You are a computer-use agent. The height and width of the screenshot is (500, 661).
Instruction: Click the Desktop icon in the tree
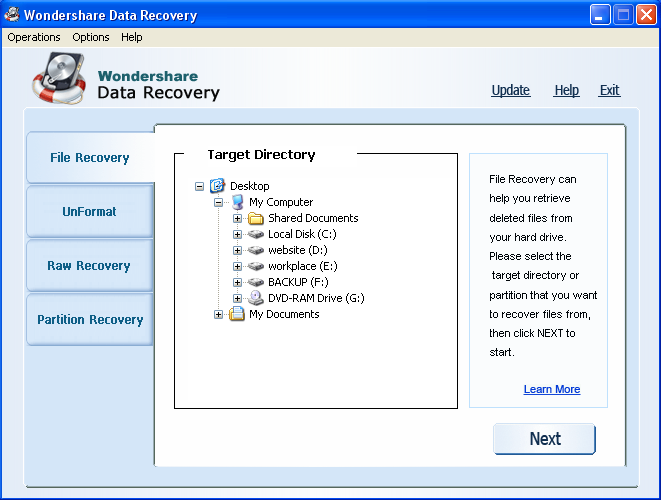pyautogui.click(x=217, y=185)
